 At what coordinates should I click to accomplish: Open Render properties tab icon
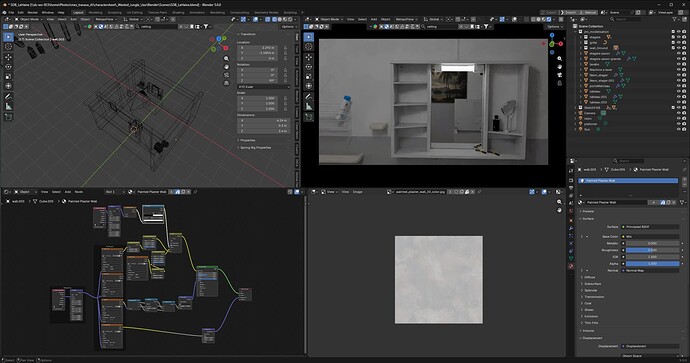pos(571,180)
